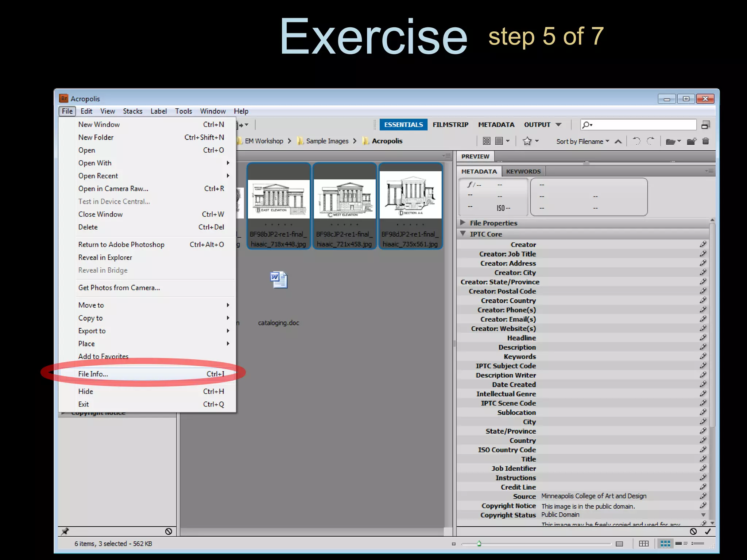Edit the Headline field pencil icon
Image resolution: width=747 pixels, height=560 pixels.
[703, 338]
